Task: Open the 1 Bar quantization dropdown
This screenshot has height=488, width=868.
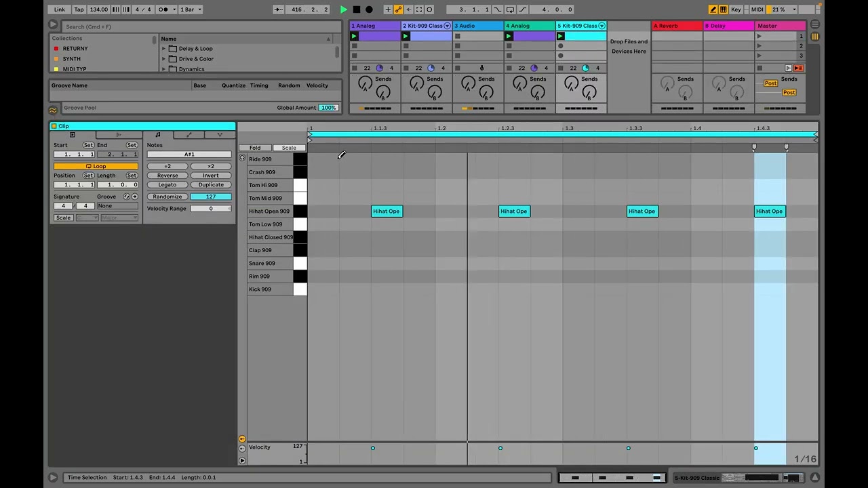Action: 191,9
